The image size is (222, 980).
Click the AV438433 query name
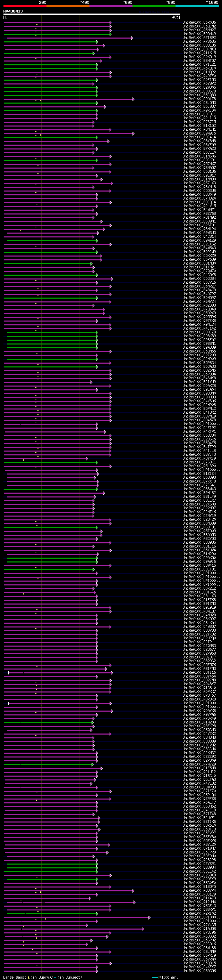coord(13,11)
